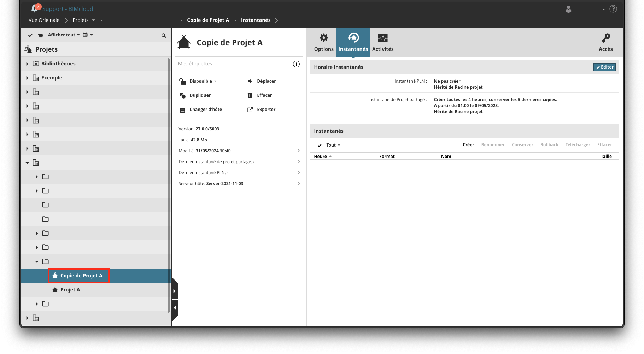Screen dimensions: 644x354
Task: Click Changer d'hôte action
Action: click(206, 110)
